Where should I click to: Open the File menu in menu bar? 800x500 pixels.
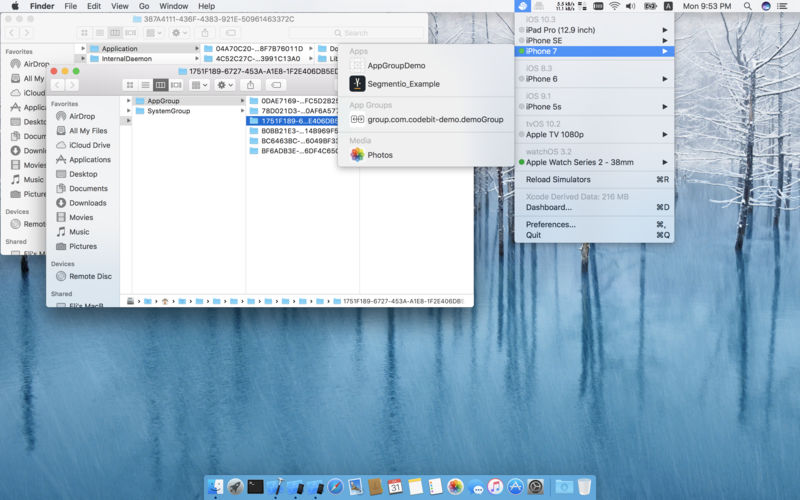tap(70, 6)
